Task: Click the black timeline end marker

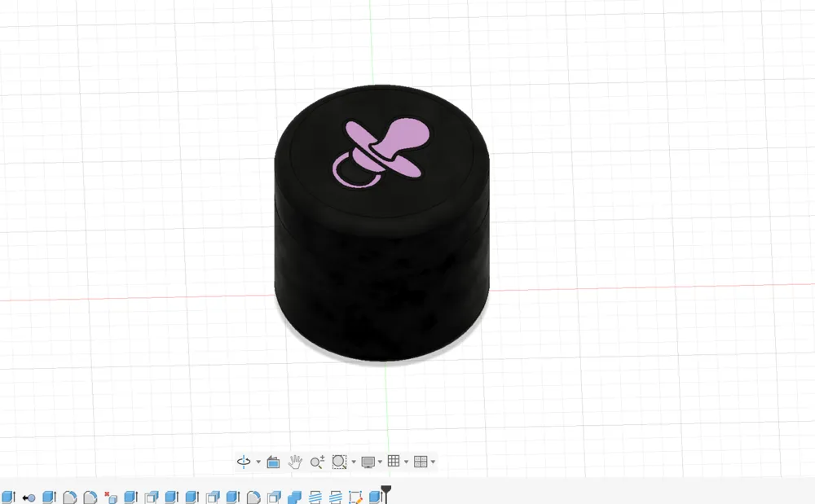Action: (x=385, y=491)
